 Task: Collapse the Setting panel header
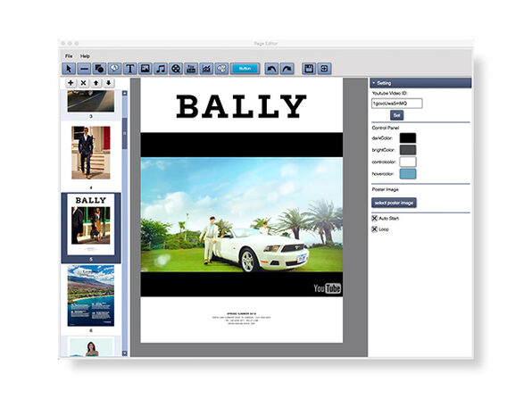pyautogui.click(x=420, y=83)
